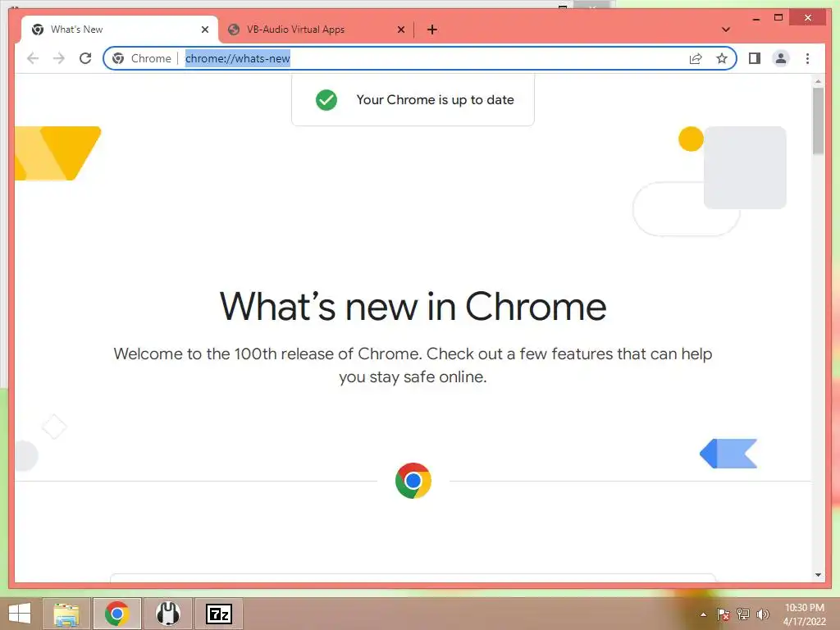Click the network tray icon
Screen dimensions: 840x630
click(743, 614)
